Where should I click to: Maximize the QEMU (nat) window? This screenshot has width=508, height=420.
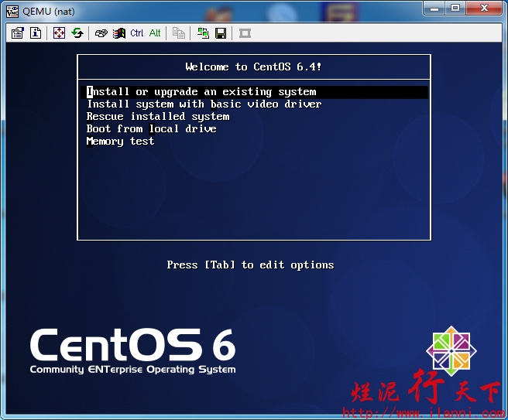(455, 8)
